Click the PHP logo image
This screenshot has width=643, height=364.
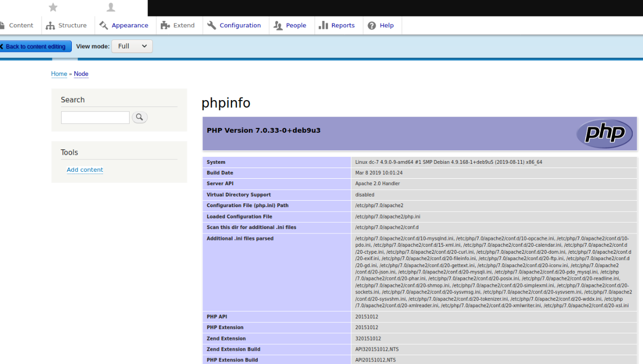(x=604, y=134)
